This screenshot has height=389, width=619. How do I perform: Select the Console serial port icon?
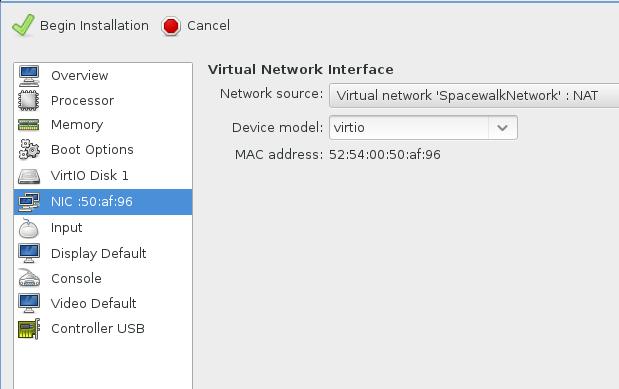tap(29, 278)
